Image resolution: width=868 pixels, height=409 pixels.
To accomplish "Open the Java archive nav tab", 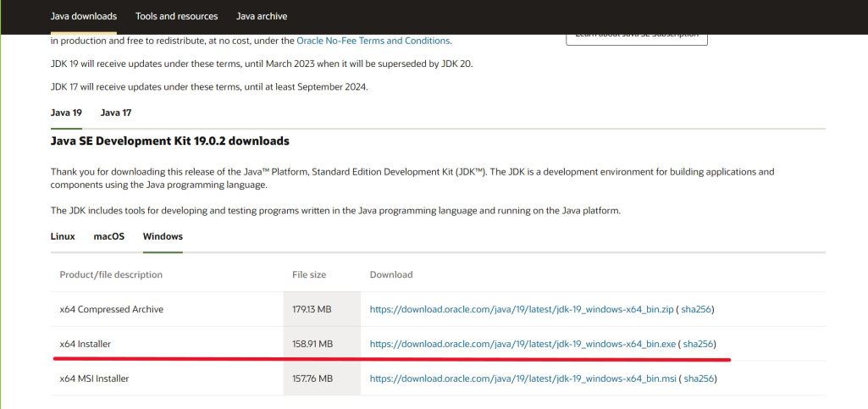I will coord(262,16).
